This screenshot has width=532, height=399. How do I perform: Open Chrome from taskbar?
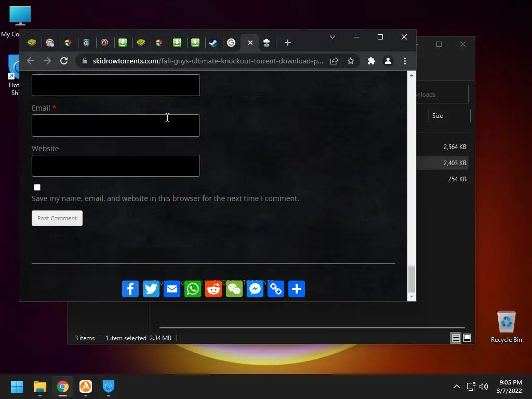point(63,387)
